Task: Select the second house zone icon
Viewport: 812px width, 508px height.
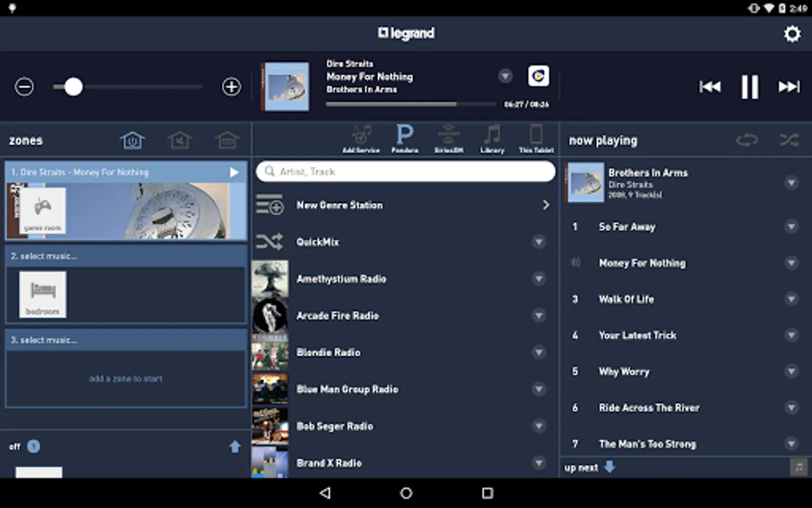Action: (179, 139)
